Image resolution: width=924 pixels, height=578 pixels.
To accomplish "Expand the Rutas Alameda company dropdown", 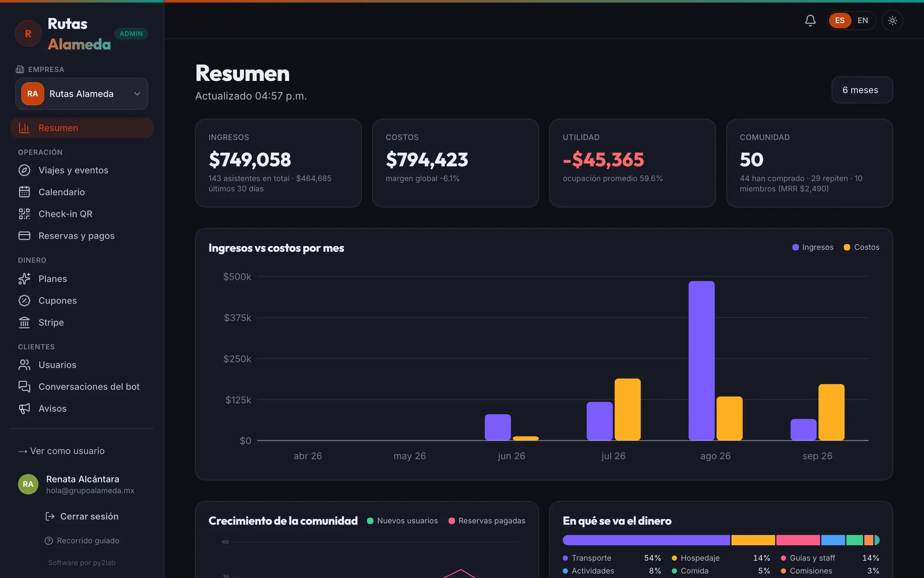I will pyautogui.click(x=82, y=94).
